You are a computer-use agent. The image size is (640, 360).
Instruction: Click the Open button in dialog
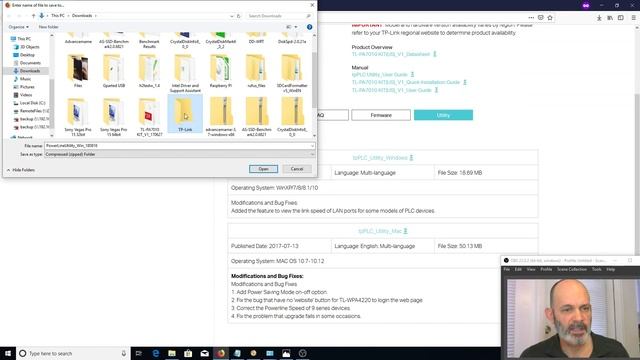pos(263,169)
